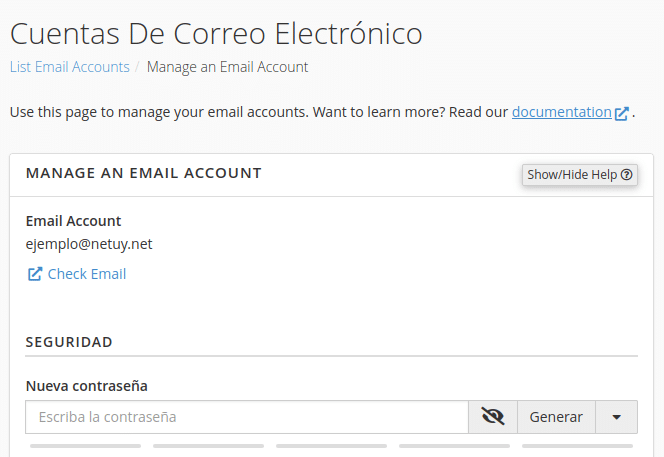The image size is (664, 457).
Task: Open the documentation link
Action: (562, 112)
